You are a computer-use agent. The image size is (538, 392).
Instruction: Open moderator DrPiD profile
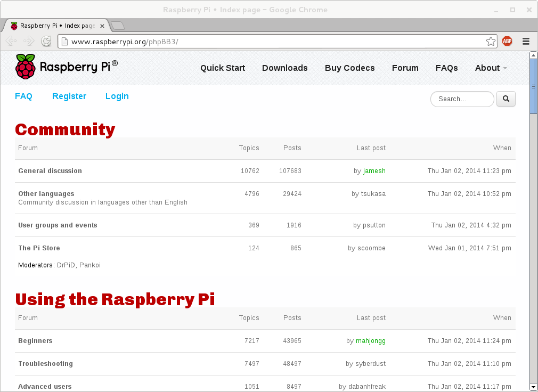pyautogui.click(x=66, y=265)
